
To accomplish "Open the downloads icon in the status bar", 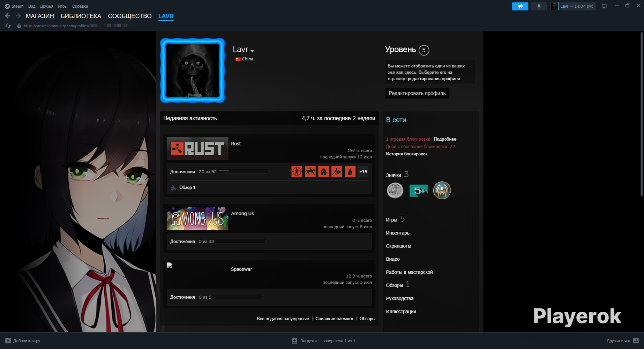I will [x=294, y=341].
